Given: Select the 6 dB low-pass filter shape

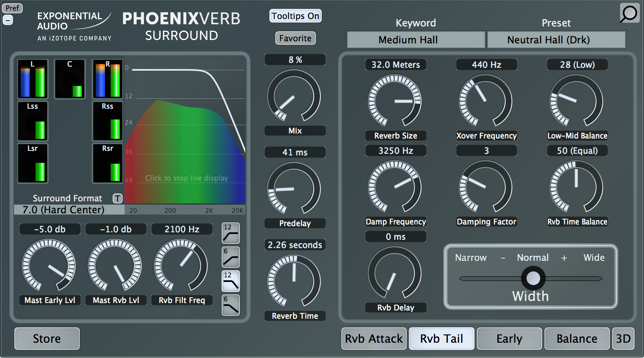Looking at the screenshot, I should (x=231, y=305).
